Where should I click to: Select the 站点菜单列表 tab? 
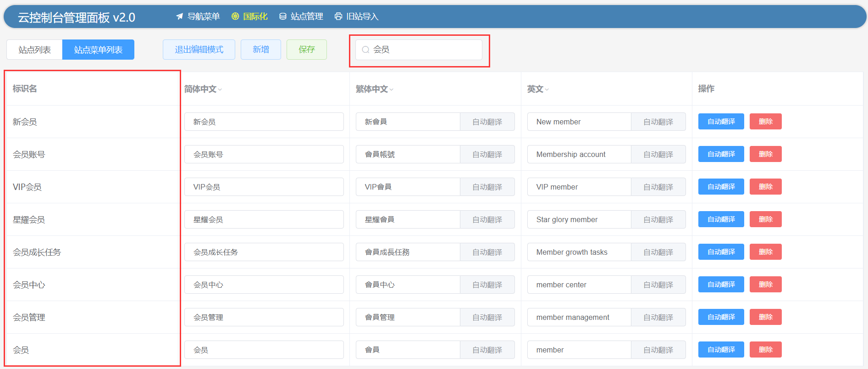pos(98,50)
